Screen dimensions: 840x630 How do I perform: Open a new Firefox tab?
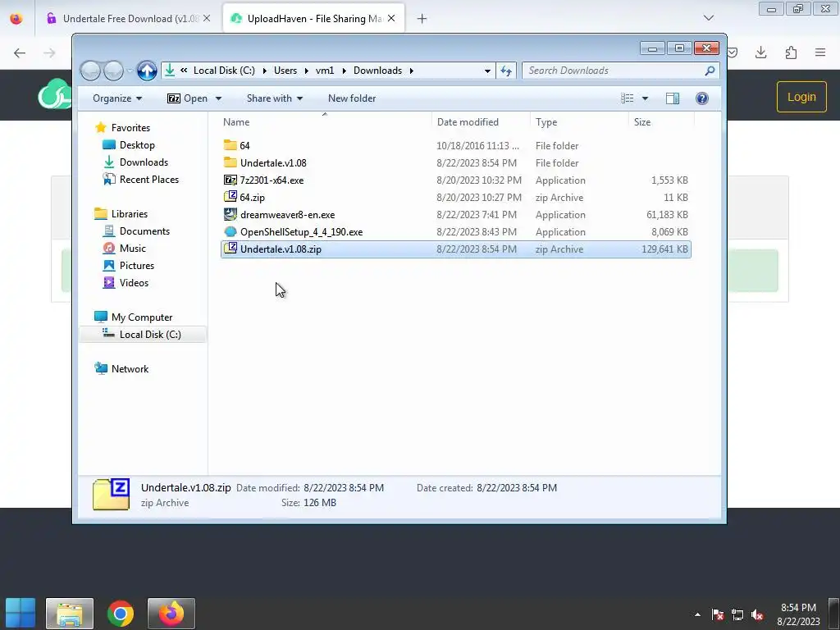pos(422,19)
